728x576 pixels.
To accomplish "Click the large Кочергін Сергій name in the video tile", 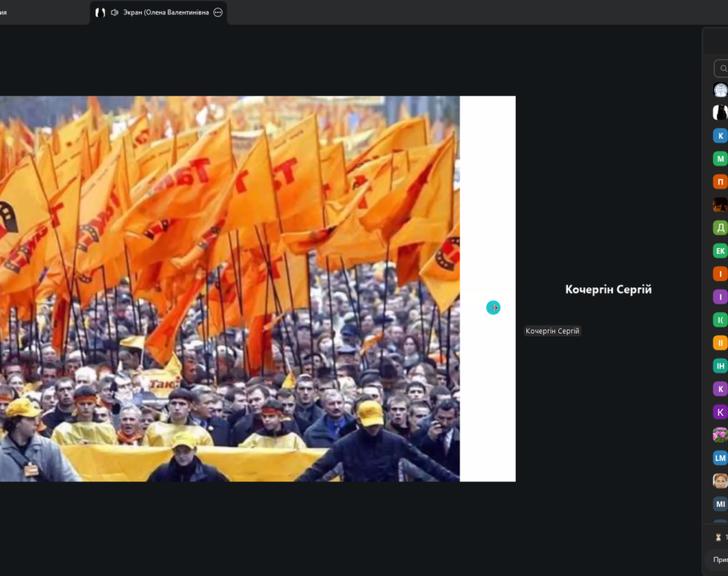I will (x=608, y=290).
